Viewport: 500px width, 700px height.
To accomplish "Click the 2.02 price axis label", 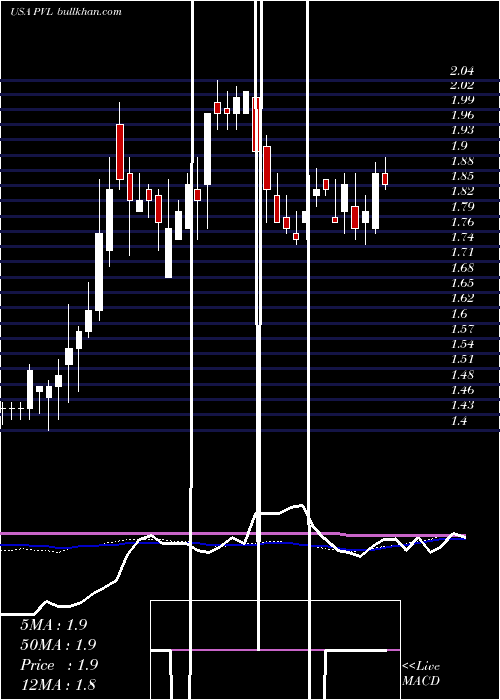I will pos(462,85).
